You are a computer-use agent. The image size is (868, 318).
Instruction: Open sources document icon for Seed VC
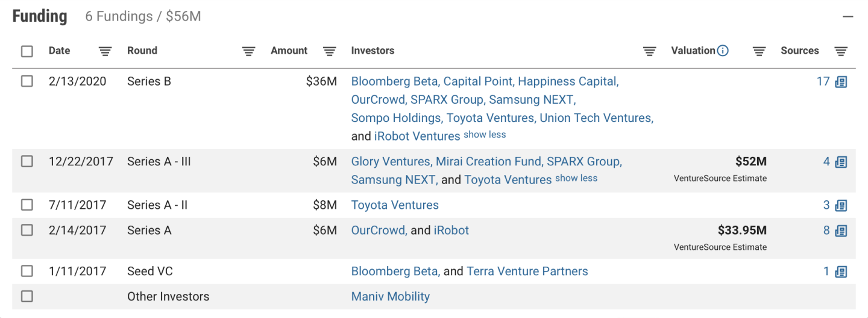coord(841,272)
